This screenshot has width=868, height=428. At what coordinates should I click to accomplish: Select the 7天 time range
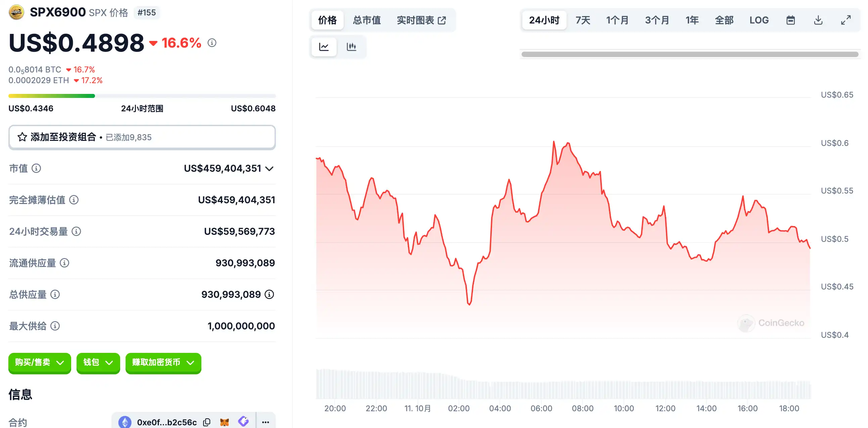[583, 20]
